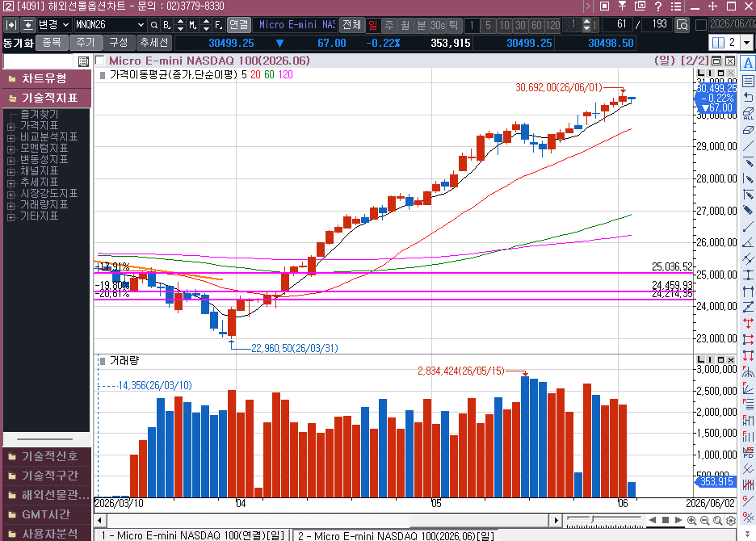Click the undo arrow in right toolbar

(x=748, y=97)
